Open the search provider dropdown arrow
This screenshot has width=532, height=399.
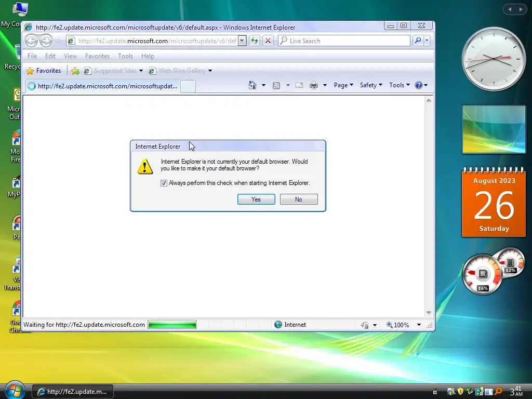coord(427,41)
